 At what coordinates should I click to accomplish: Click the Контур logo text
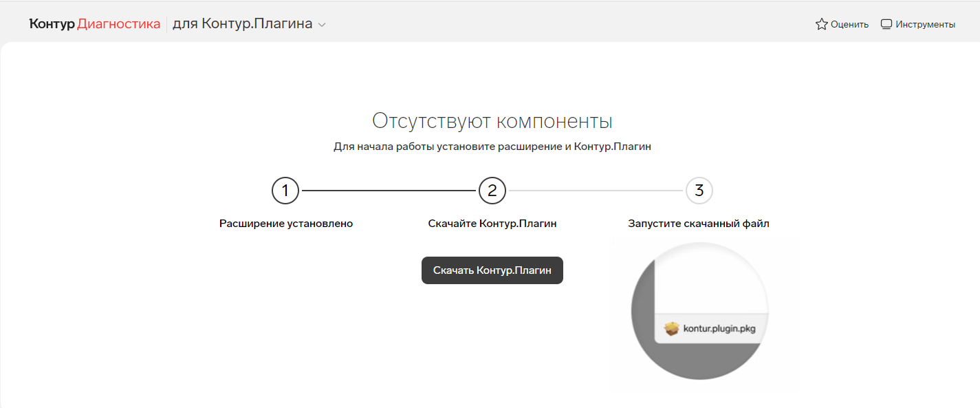tap(52, 23)
